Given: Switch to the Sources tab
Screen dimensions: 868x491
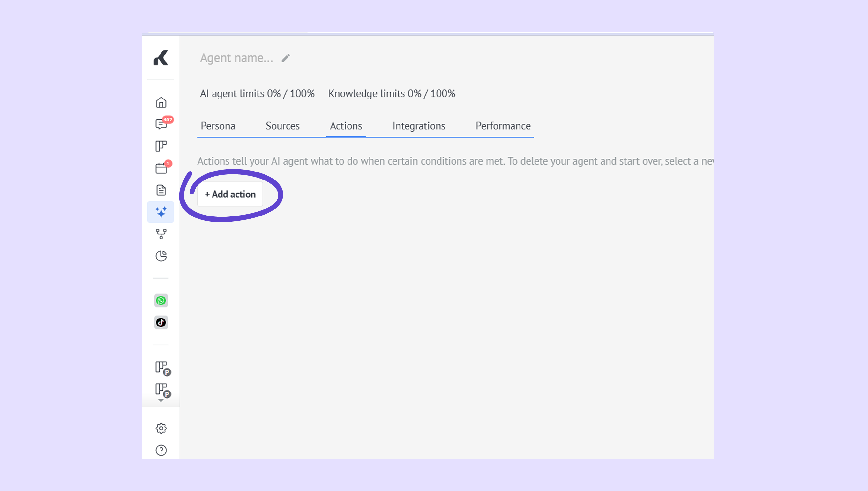Looking at the screenshot, I should 282,126.
